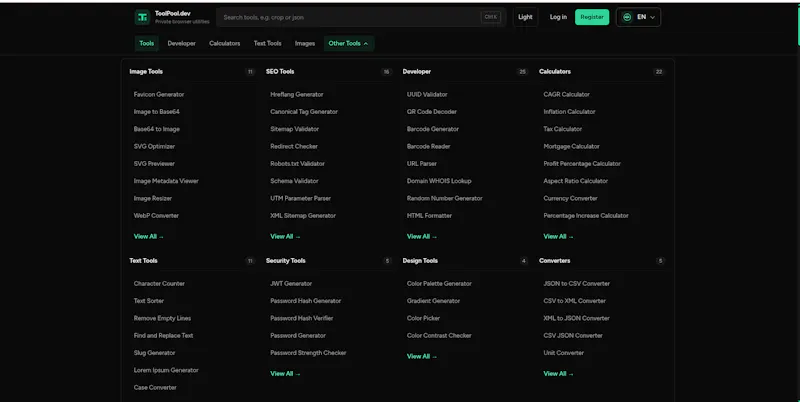Open Barcode Generator tool
This screenshot has height=402, width=800.
(x=433, y=129)
